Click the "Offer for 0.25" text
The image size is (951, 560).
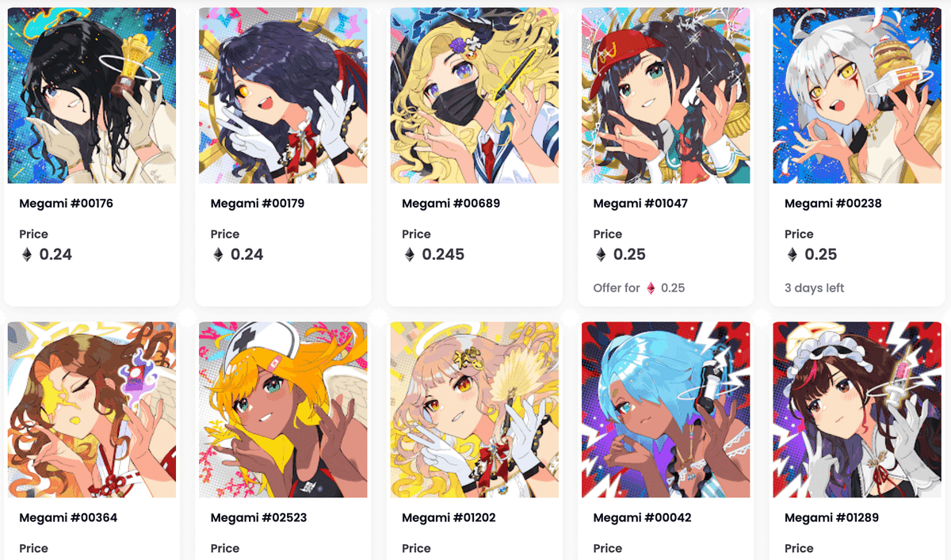(x=640, y=288)
